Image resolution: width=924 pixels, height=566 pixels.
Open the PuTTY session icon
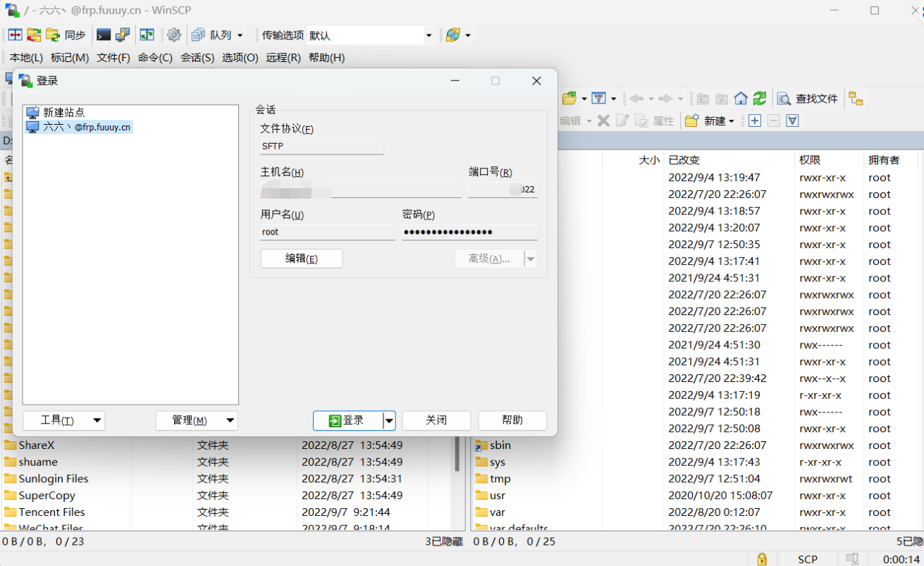point(123,35)
